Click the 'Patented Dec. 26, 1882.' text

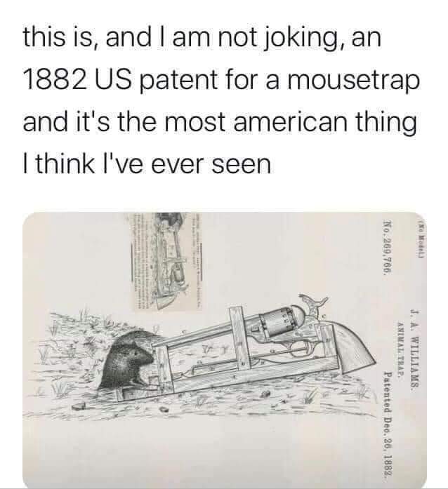[x=388, y=426]
